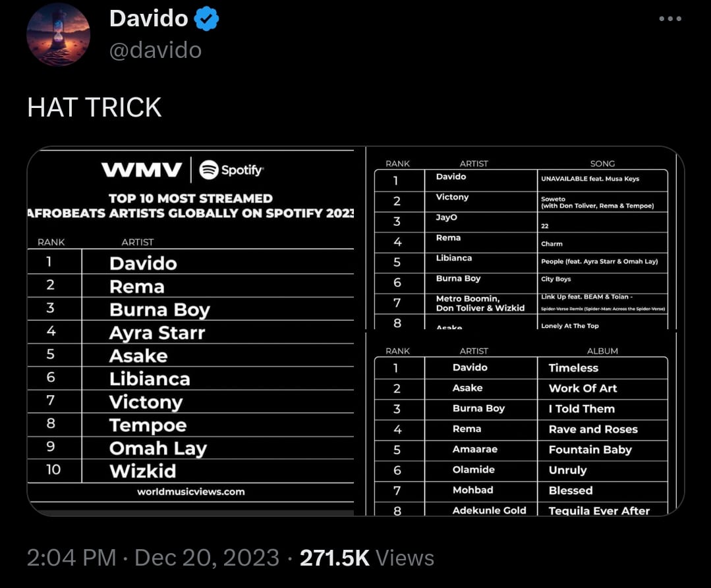Open the @davido handle link
This screenshot has height=588, width=711.
pyautogui.click(x=156, y=50)
